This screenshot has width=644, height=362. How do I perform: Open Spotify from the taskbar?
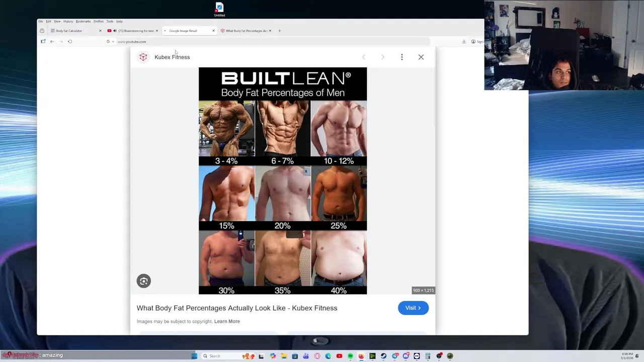[x=350, y=356]
